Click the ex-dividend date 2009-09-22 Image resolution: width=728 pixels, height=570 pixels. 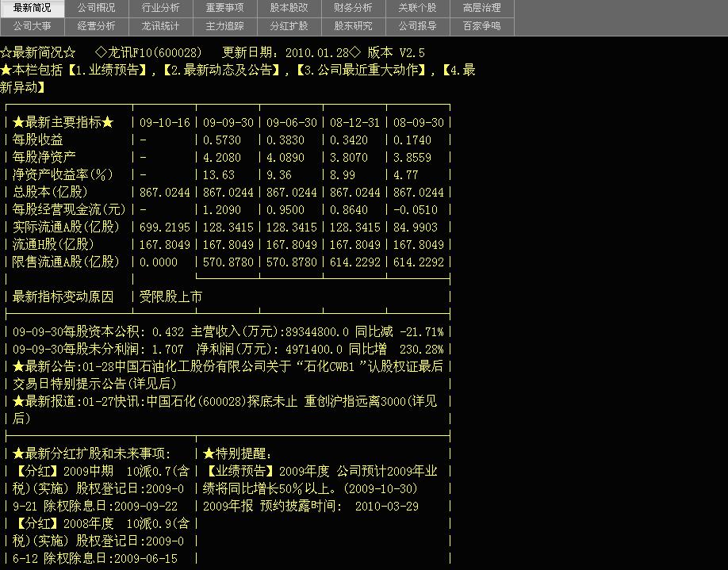pyautogui.click(x=146, y=506)
